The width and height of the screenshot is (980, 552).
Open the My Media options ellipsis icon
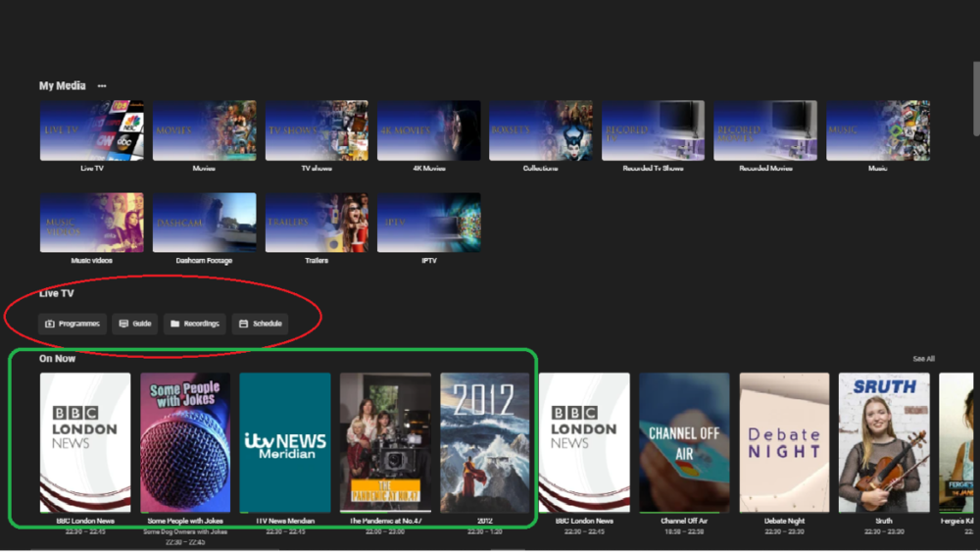pos(102,85)
